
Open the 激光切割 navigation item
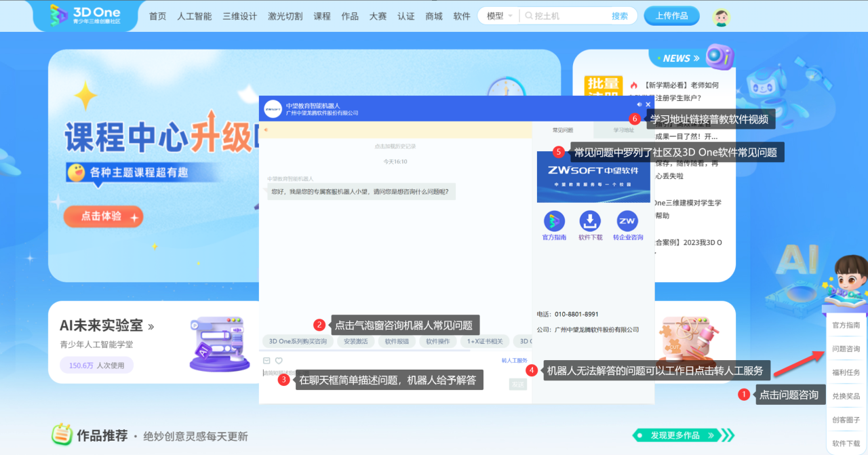coord(285,16)
